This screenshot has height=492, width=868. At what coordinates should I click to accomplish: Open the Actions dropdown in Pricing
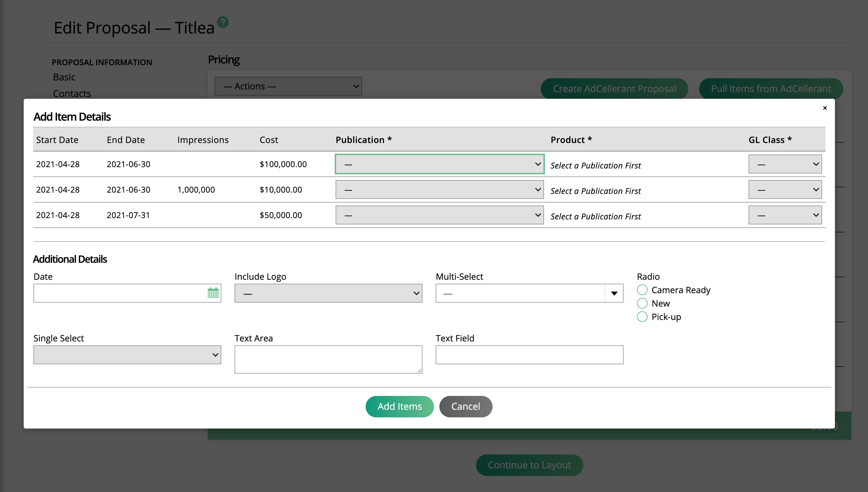(x=288, y=86)
